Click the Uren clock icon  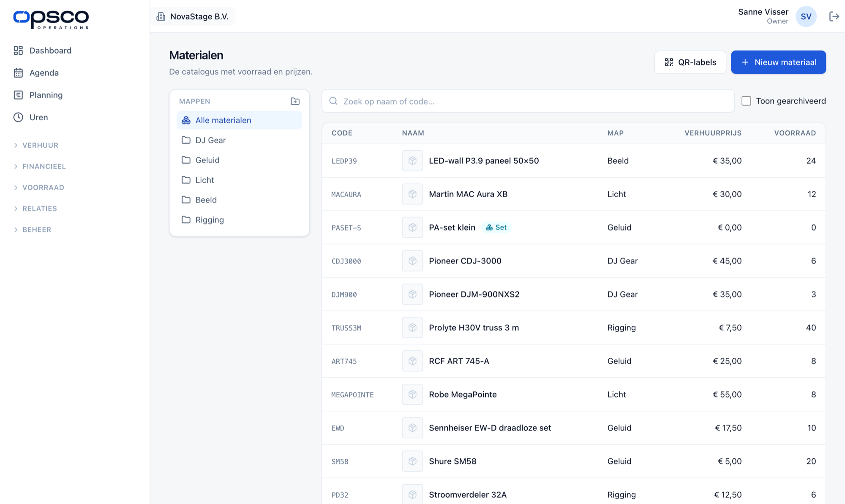click(18, 117)
